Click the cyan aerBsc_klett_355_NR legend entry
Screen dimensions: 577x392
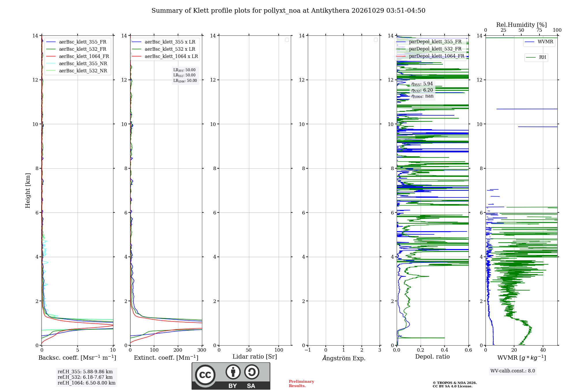pos(77,64)
